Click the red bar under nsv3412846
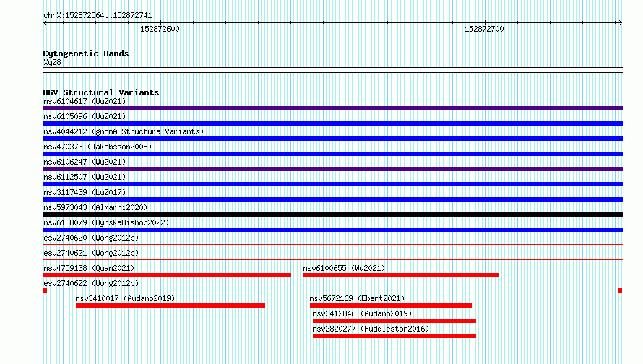The width and height of the screenshot is (643, 364). (394, 321)
